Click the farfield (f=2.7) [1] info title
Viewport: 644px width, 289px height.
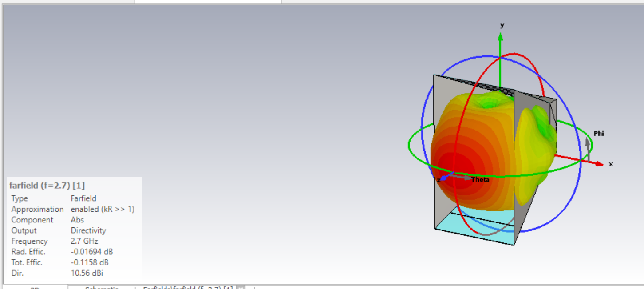pyautogui.click(x=47, y=186)
